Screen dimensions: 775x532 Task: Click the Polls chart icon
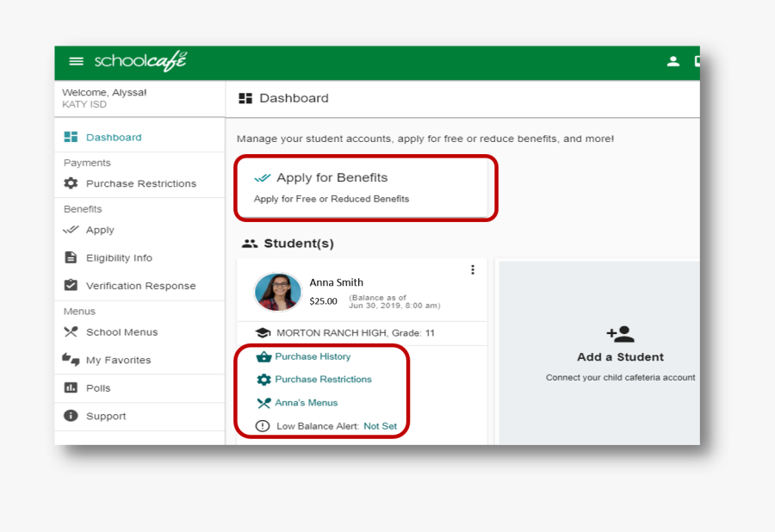[71, 388]
